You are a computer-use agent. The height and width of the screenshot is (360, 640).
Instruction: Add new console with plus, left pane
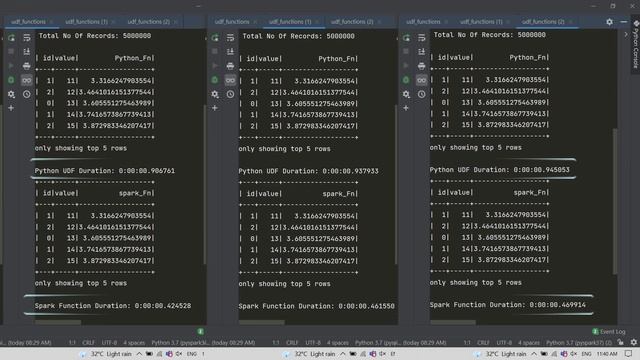(11, 108)
